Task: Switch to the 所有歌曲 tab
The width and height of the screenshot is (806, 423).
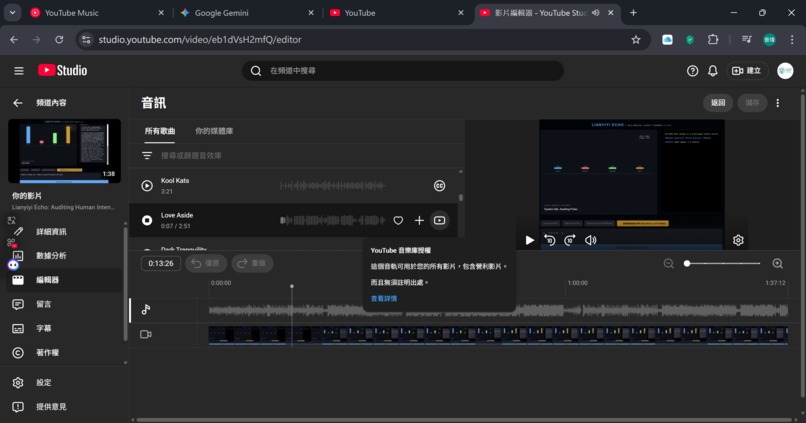Action: pyautogui.click(x=160, y=131)
